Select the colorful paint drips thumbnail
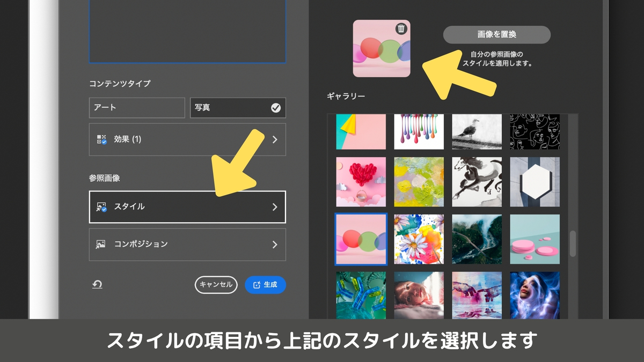Viewport: 644px width, 362px height. (419, 131)
